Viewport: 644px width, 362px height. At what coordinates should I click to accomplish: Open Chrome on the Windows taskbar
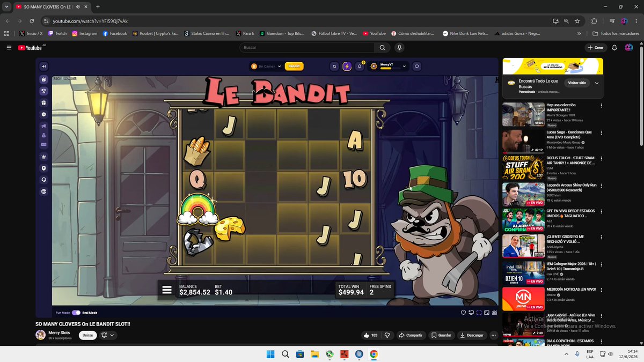pos(374,354)
